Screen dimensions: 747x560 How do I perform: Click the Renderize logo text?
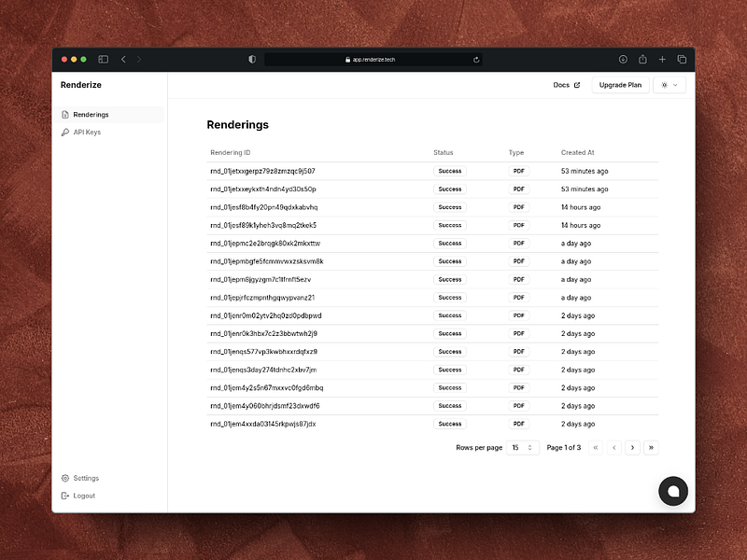[81, 85]
